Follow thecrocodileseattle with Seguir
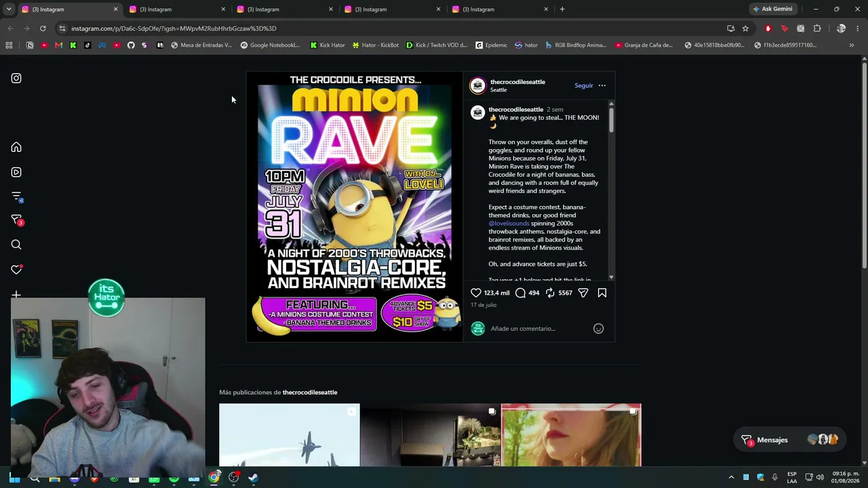 pyautogui.click(x=584, y=85)
